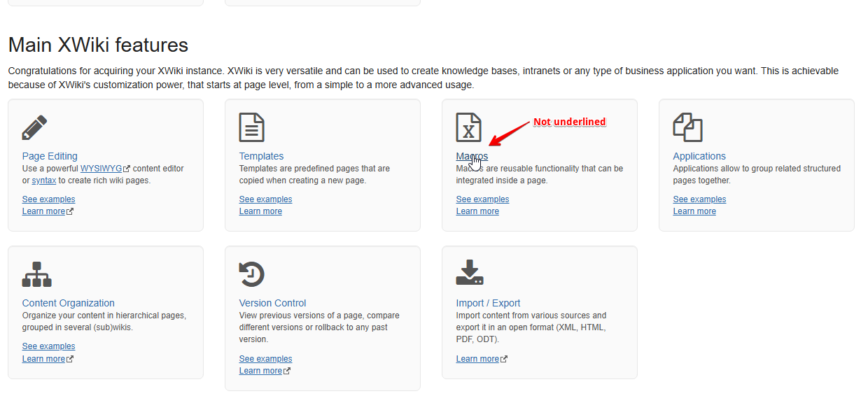
Task: Open the Applications heading link
Action: (x=699, y=156)
